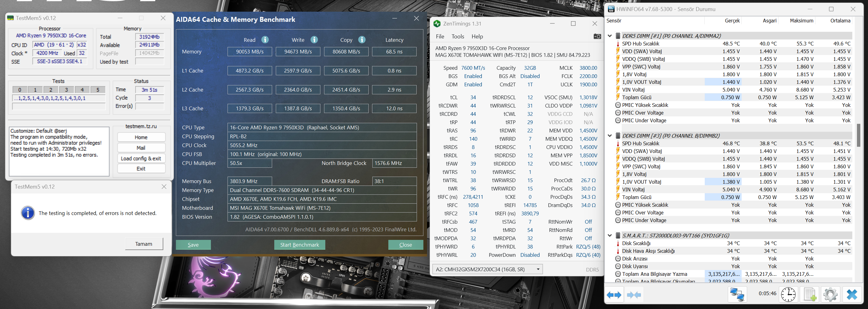Confirm TestMem5 dialog with Tamam
This screenshot has height=309, width=868.
coord(144,244)
